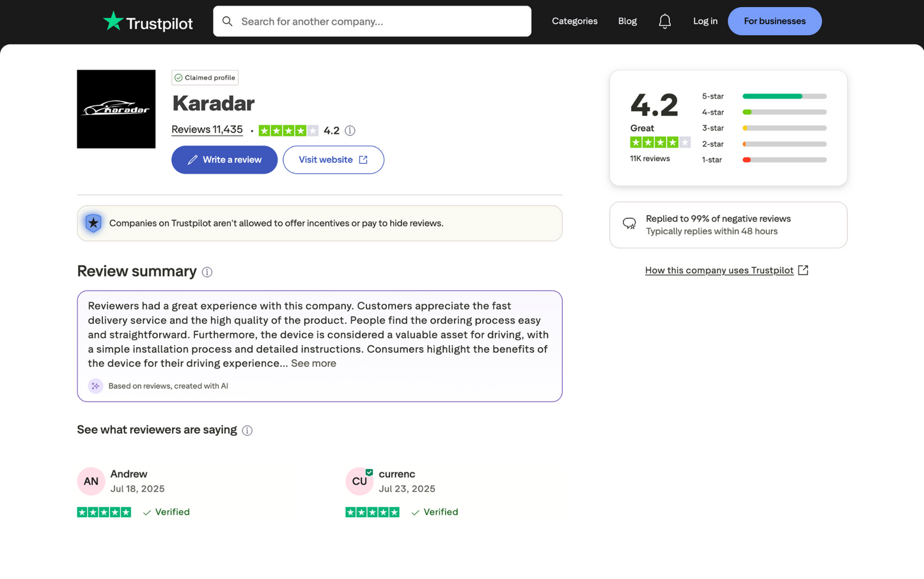Click the pencil icon on Write a review
The image size is (924, 579).
(x=193, y=160)
